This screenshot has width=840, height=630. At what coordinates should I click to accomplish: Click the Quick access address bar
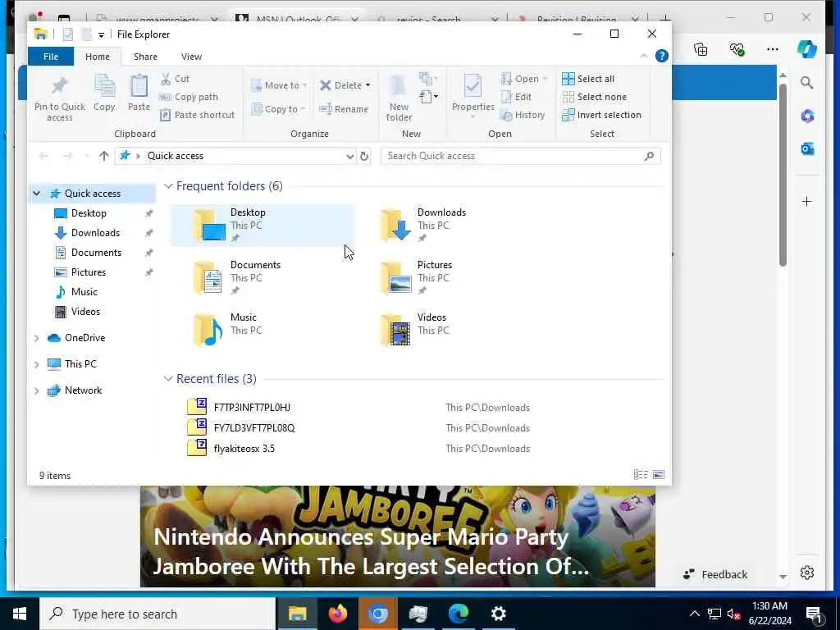[235, 156]
